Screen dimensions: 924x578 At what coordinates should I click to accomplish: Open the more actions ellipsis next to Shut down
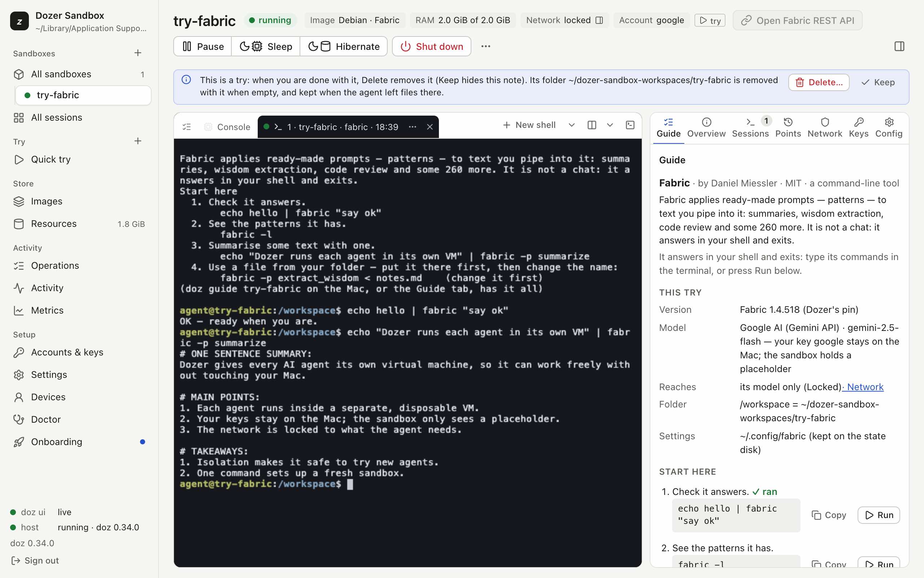pos(486,46)
